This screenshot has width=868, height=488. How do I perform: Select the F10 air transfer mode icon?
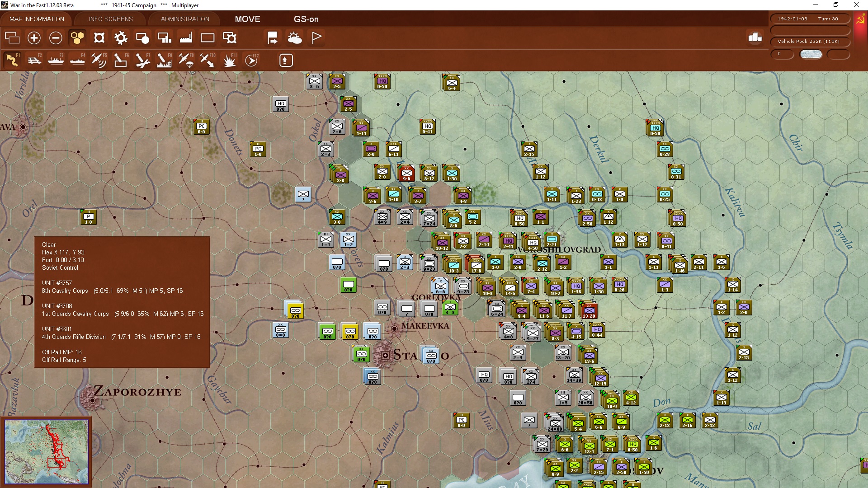[x=208, y=60]
